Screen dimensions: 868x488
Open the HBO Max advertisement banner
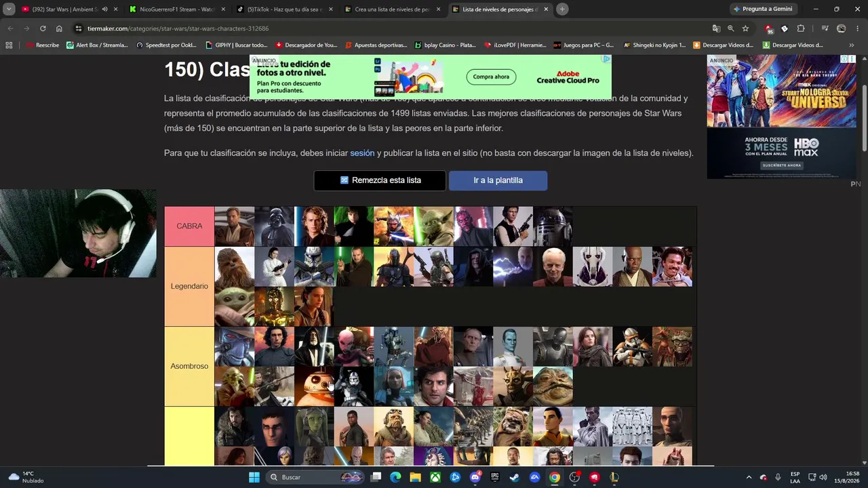pyautogui.click(x=781, y=117)
